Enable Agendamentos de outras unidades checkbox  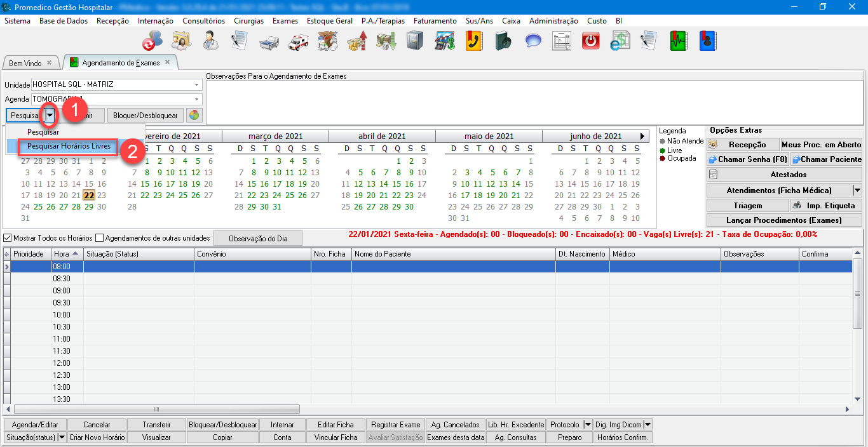[99, 238]
